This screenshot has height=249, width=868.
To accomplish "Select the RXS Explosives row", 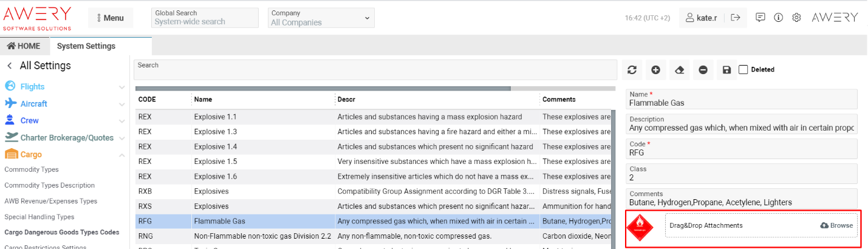I will (373, 206).
